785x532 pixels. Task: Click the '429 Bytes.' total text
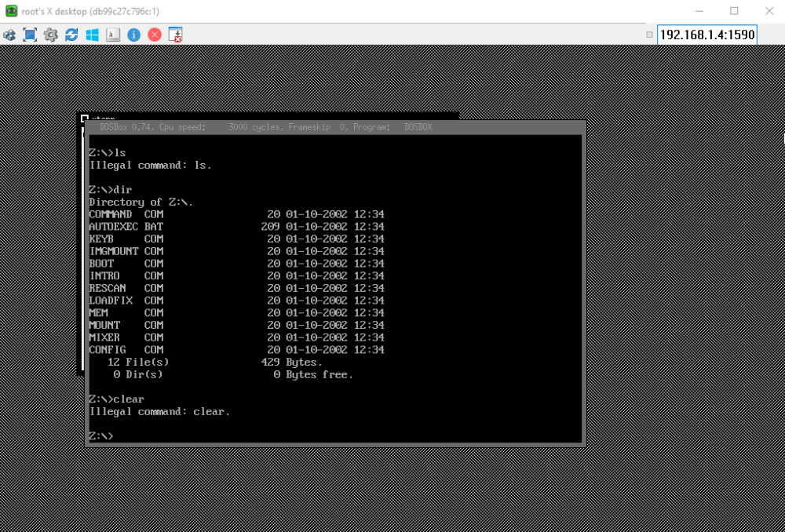(292, 363)
